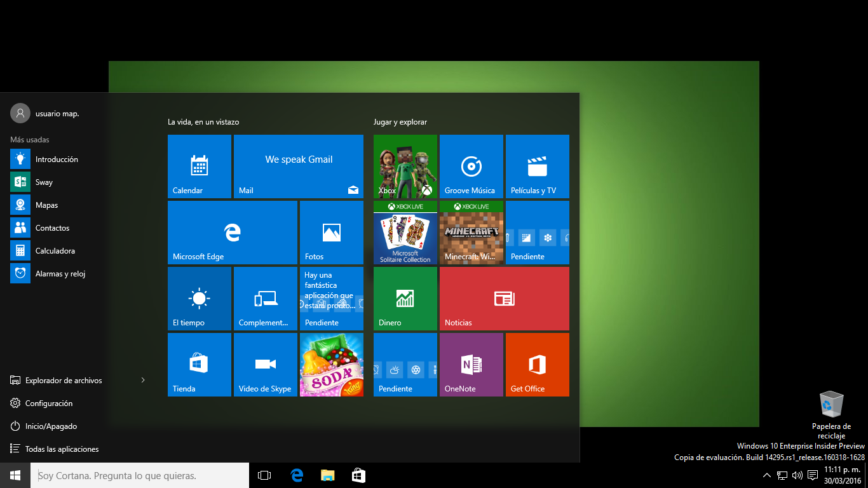
Task: Show hidden system tray icons
Action: click(767, 475)
